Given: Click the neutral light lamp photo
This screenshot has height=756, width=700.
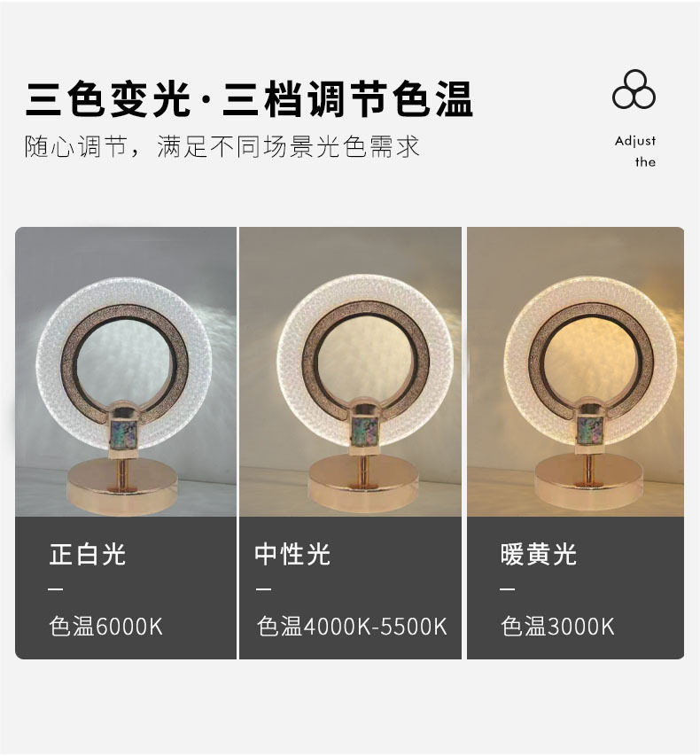Looking at the screenshot, I should [x=351, y=371].
